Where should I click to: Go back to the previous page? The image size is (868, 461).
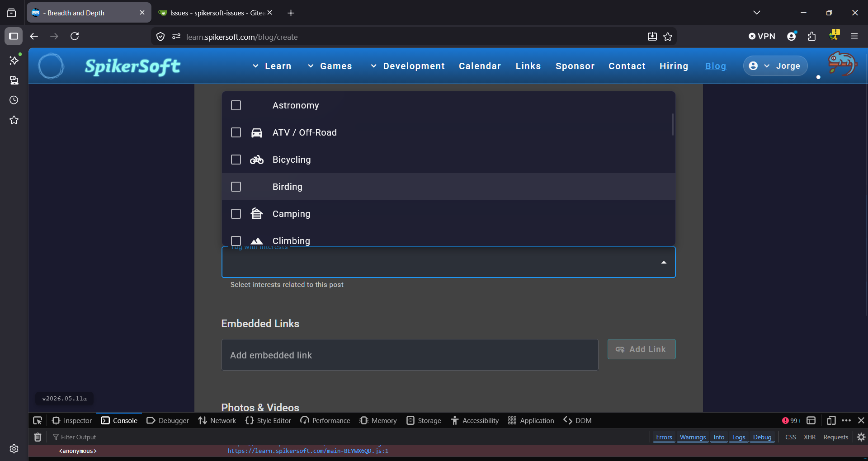click(34, 36)
